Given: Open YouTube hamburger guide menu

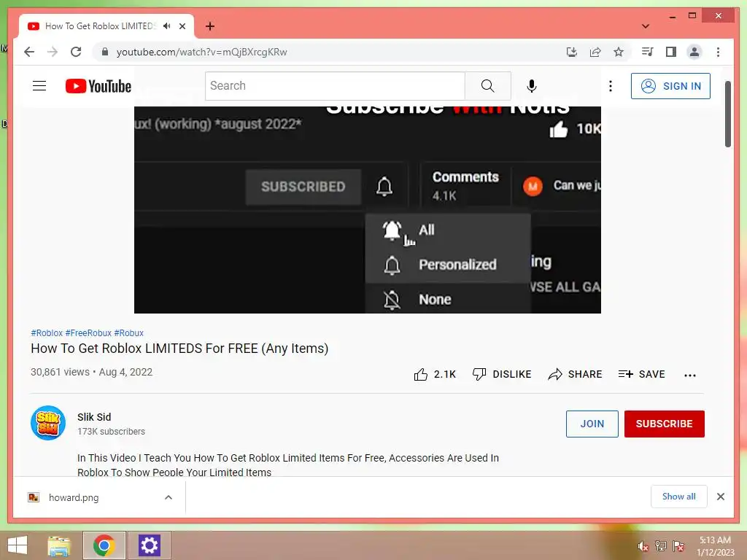Looking at the screenshot, I should [x=39, y=86].
